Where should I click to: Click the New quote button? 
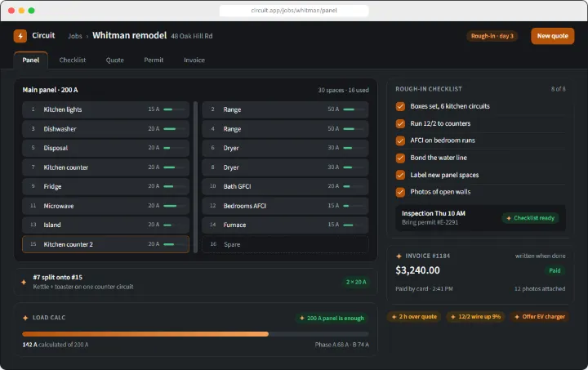(552, 36)
